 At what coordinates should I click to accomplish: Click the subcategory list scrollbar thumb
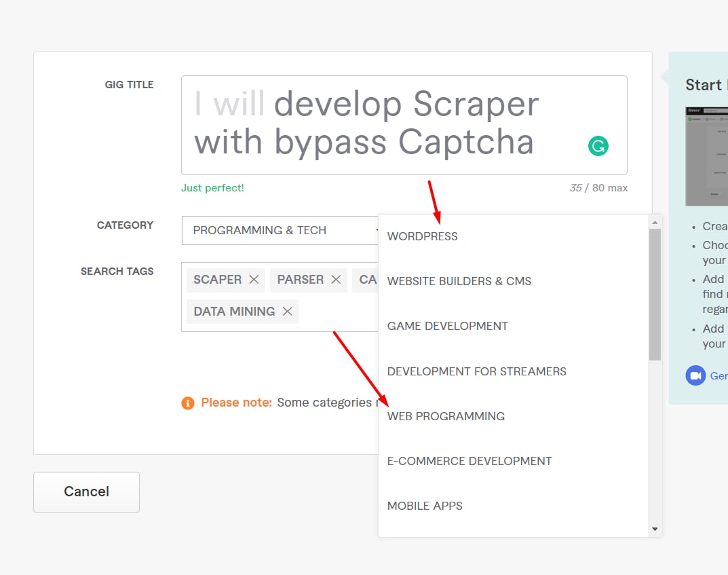(655, 295)
